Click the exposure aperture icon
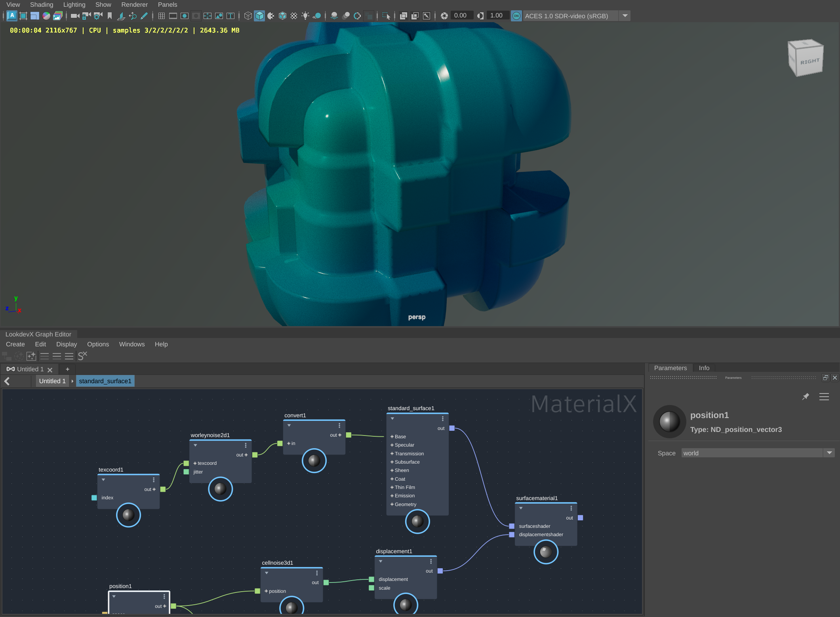This screenshot has width=840, height=617. (444, 16)
